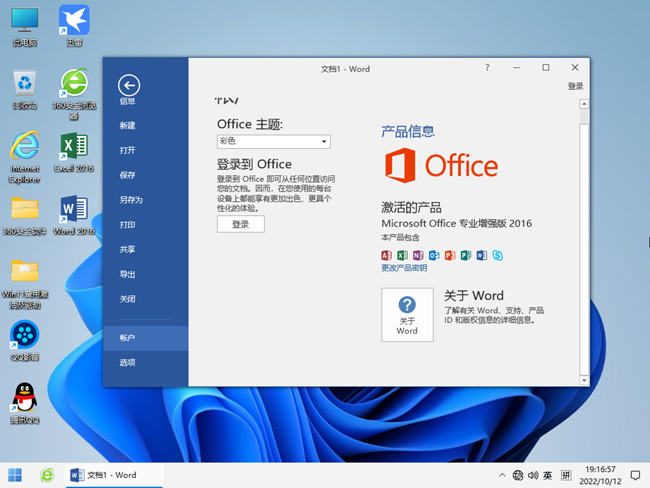650x488 pixels.
Task: Open the Xunlei bird desktop icon
Action: coord(74,26)
